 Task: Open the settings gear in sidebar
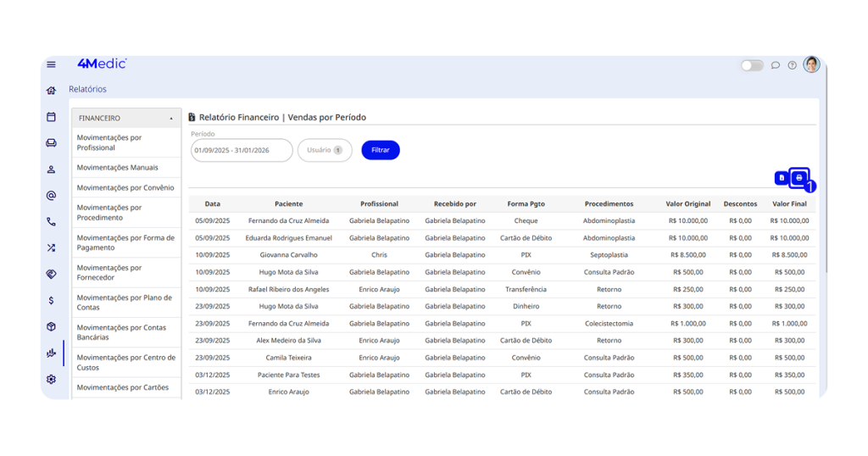(51, 380)
